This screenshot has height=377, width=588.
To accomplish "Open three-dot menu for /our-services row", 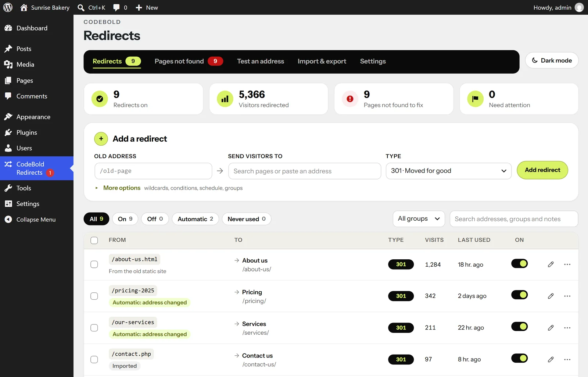I will tap(567, 328).
